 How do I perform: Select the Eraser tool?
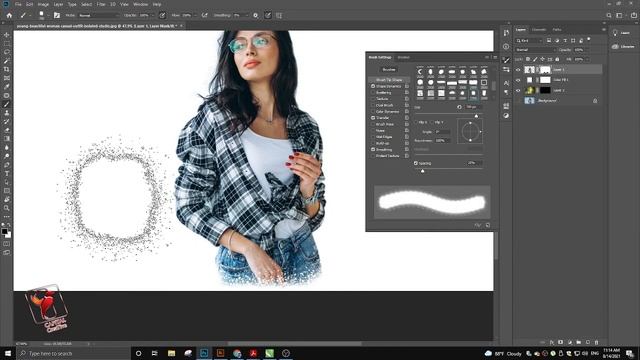click(x=7, y=130)
